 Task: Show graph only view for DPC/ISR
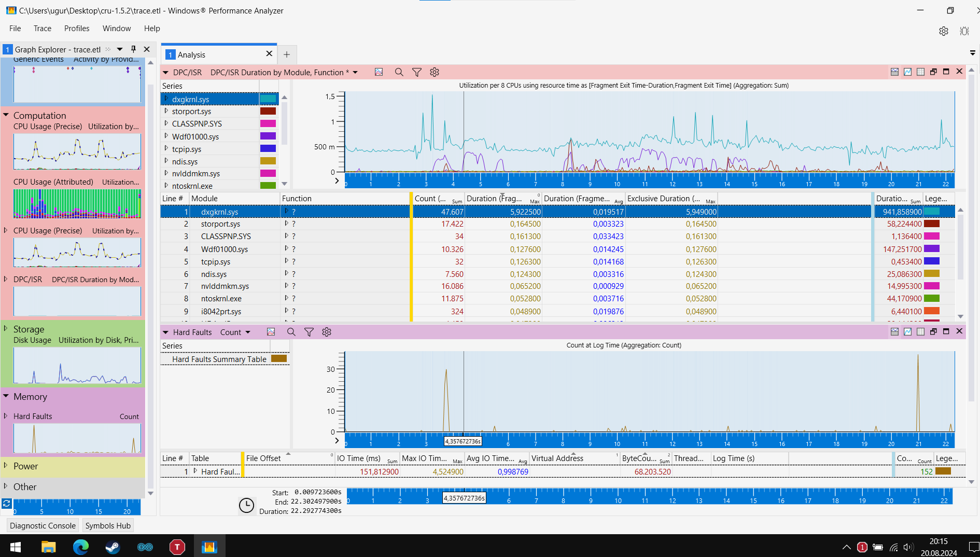(907, 72)
